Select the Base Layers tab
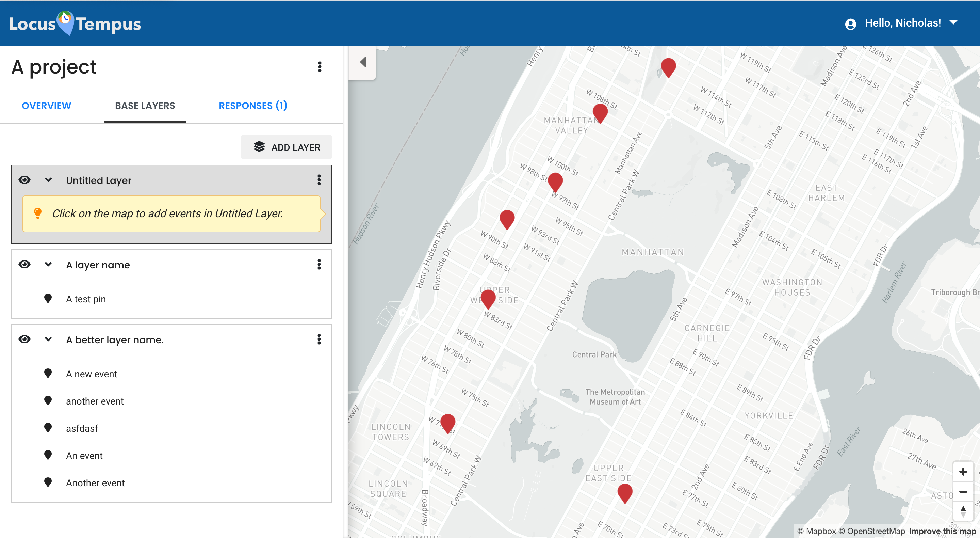The height and width of the screenshot is (538, 980). click(x=145, y=106)
